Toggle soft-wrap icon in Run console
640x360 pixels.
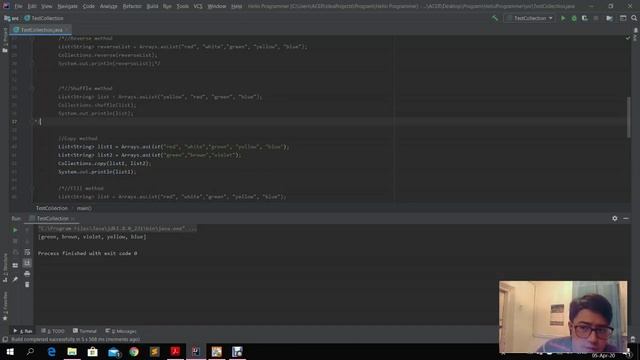(27, 252)
